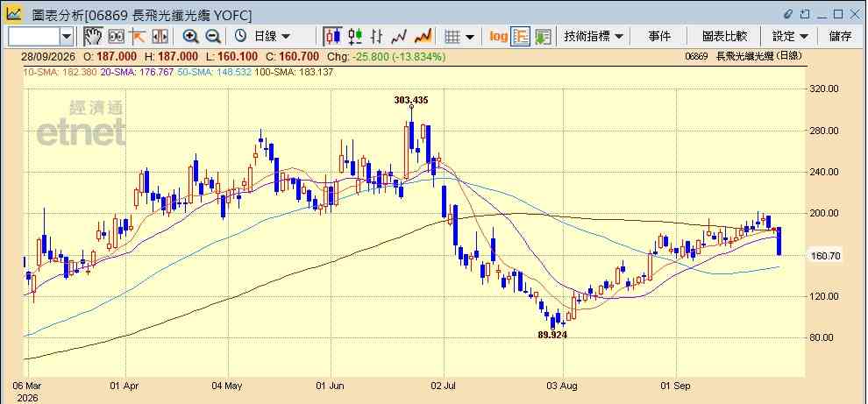
Task: Click the 320.00 price axis label
Action: pyautogui.click(x=824, y=89)
